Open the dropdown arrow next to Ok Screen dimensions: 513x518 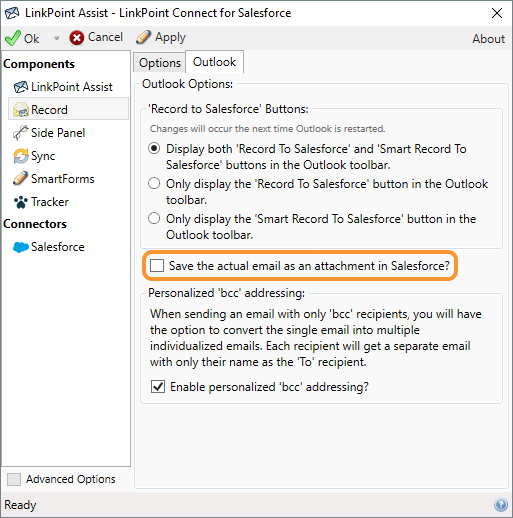[x=56, y=38]
